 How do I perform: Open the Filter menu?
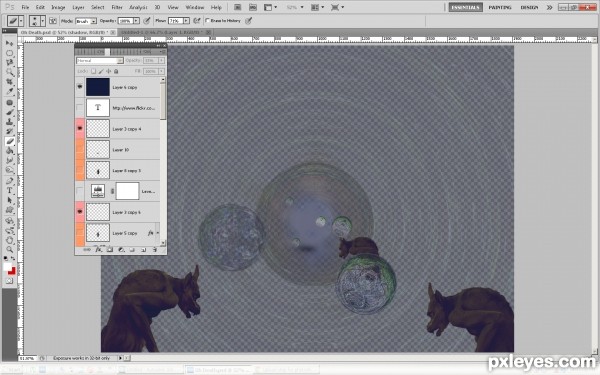pyautogui.click(x=117, y=7)
